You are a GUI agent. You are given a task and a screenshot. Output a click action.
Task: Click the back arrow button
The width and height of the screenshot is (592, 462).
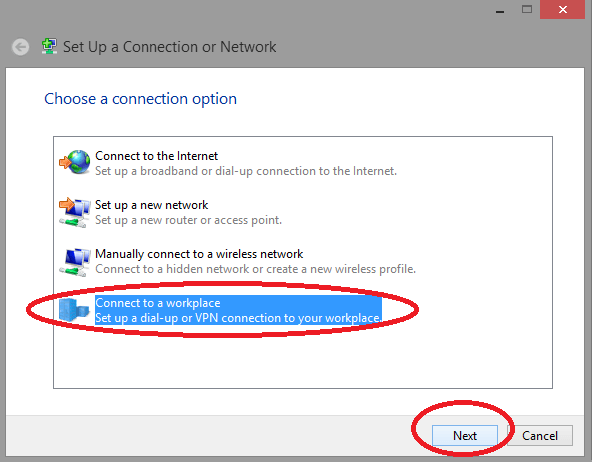[x=20, y=47]
